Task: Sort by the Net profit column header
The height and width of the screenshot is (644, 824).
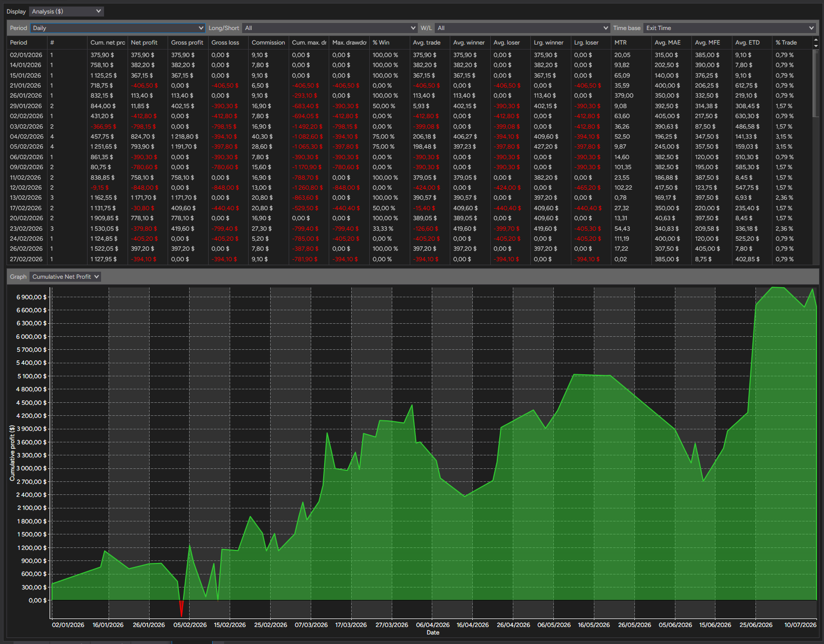Action: [148, 43]
